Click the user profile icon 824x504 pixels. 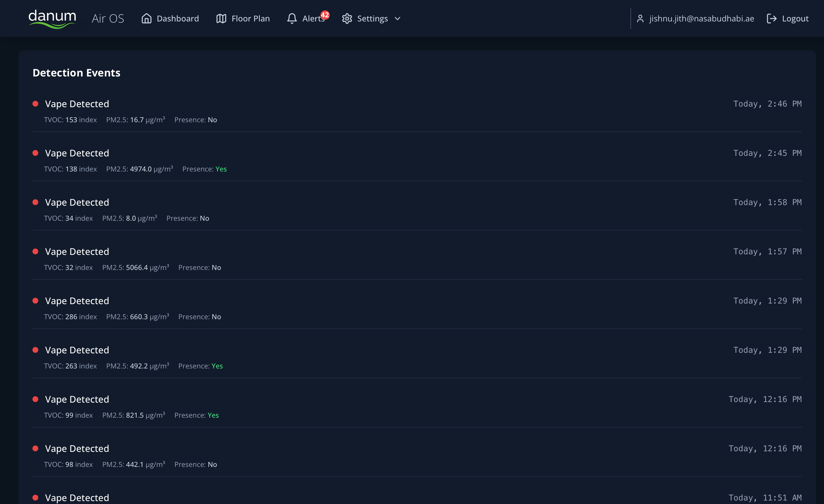click(x=640, y=19)
